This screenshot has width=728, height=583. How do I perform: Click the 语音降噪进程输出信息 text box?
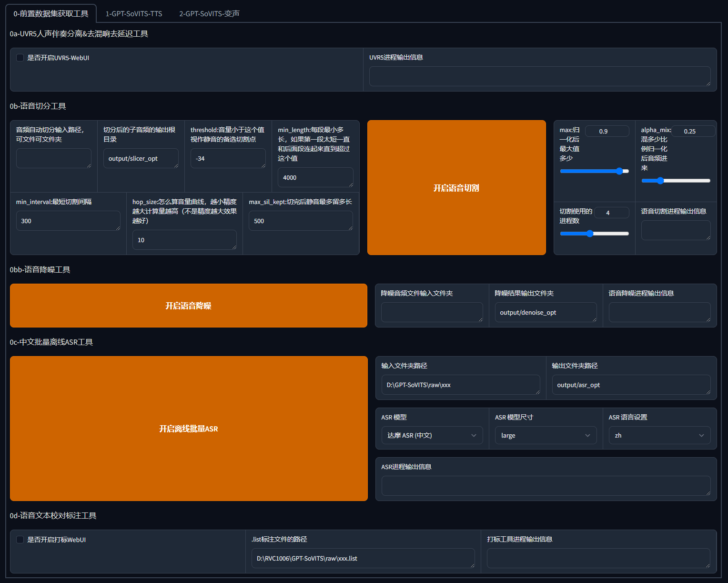point(660,312)
